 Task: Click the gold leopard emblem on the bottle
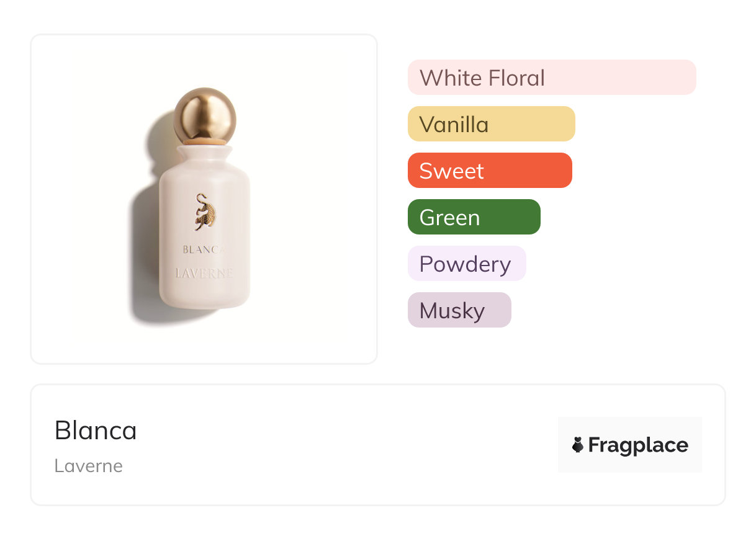click(x=204, y=213)
